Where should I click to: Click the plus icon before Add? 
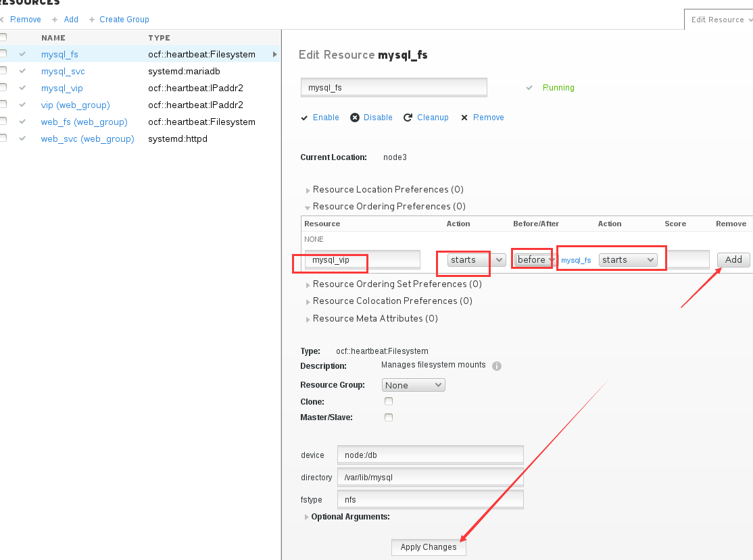click(x=54, y=20)
